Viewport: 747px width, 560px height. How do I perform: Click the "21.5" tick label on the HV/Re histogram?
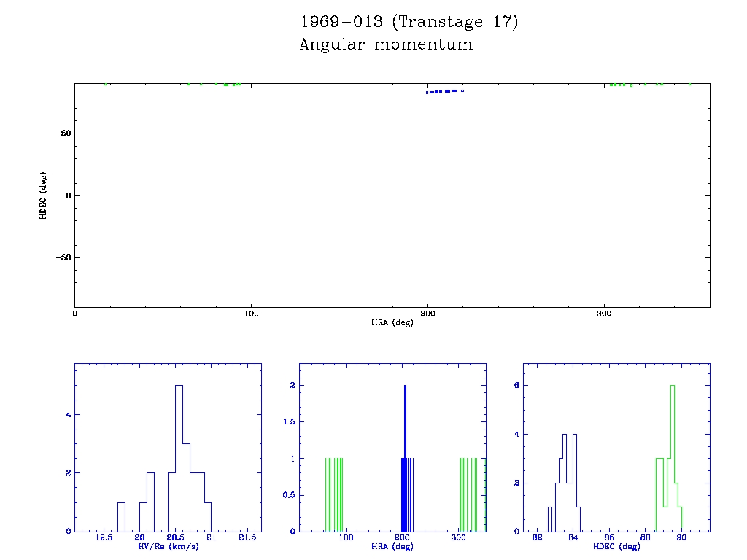click(x=247, y=537)
